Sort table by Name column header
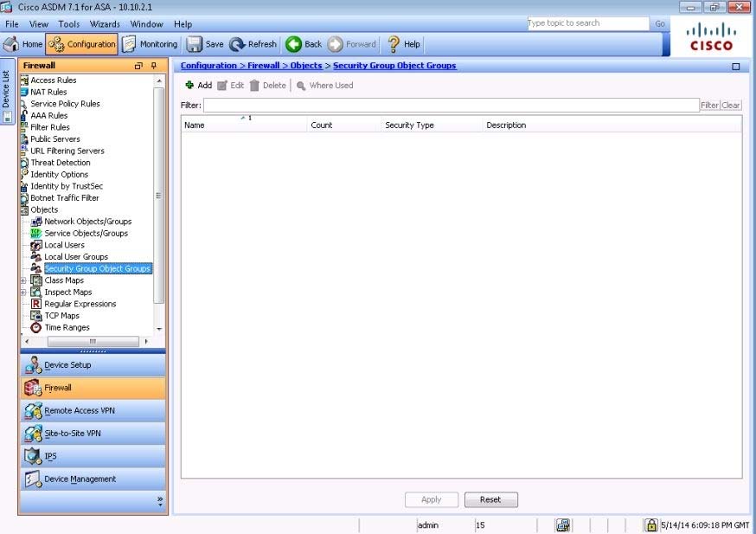This screenshot has width=756, height=534. tap(244, 125)
